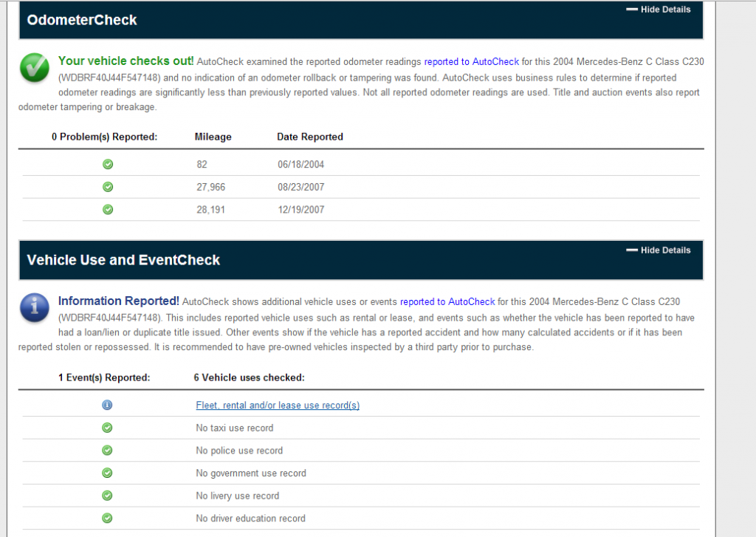The image size is (756, 537).
Task: Click '6 Vehicle uses checked:' header
Action: 250,377
